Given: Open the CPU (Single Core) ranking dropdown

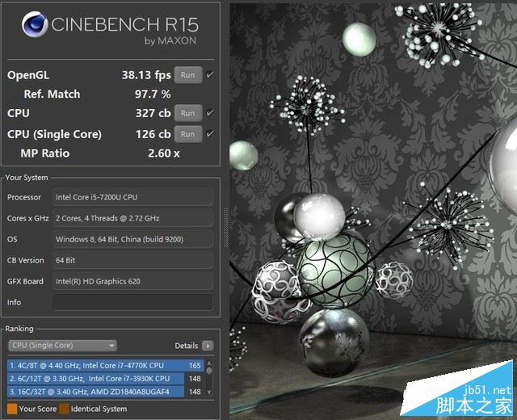Looking at the screenshot, I should point(62,346).
